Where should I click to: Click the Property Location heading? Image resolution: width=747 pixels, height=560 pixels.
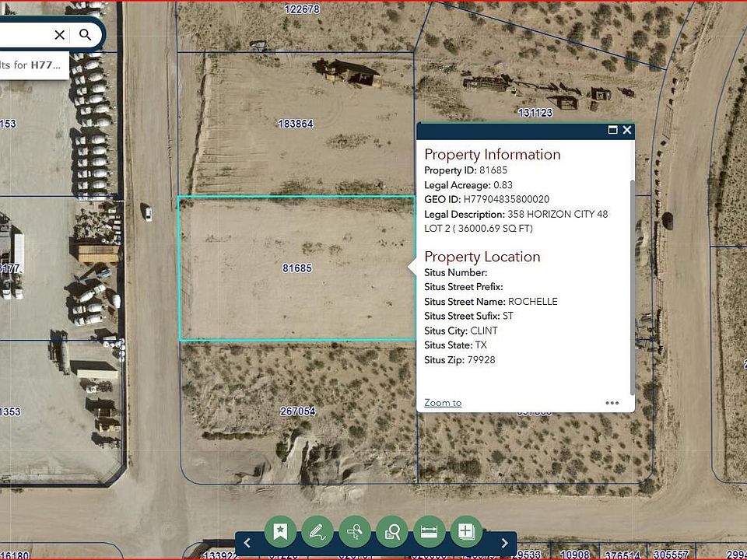click(482, 257)
